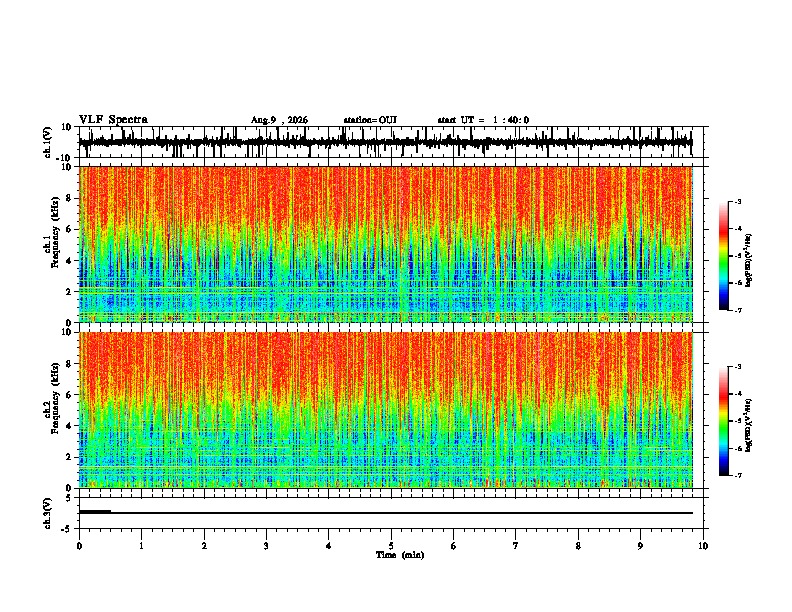
Task: Click the "1" minute tick on time axis
Action: click(141, 546)
